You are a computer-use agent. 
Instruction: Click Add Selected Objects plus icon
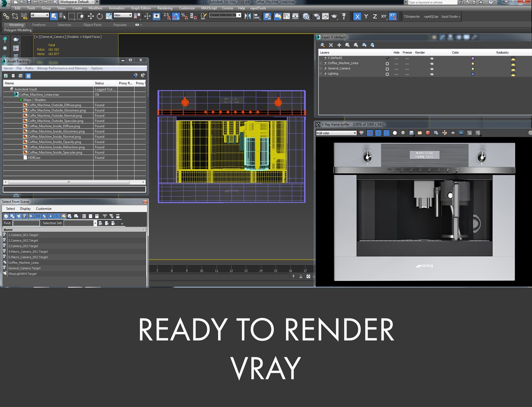339,45
